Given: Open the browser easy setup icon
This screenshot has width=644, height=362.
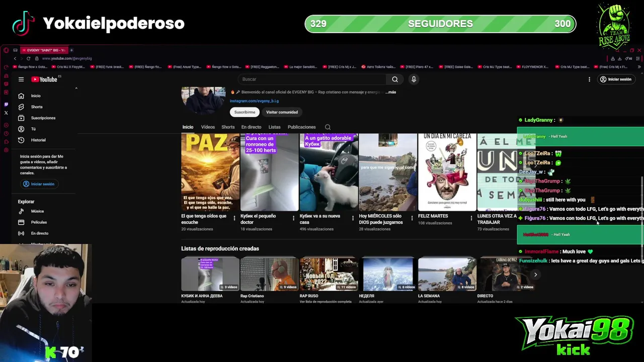Looking at the screenshot, I should (637, 58).
